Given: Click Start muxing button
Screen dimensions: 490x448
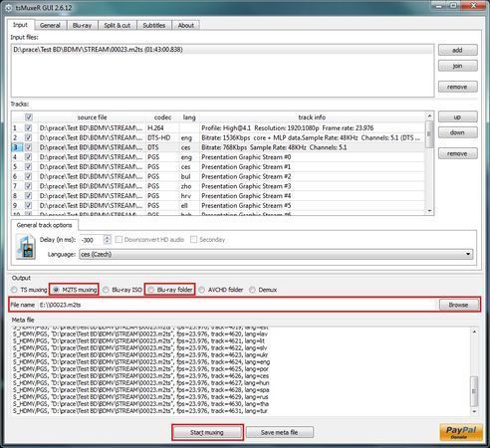Looking at the screenshot, I should 207,432.
